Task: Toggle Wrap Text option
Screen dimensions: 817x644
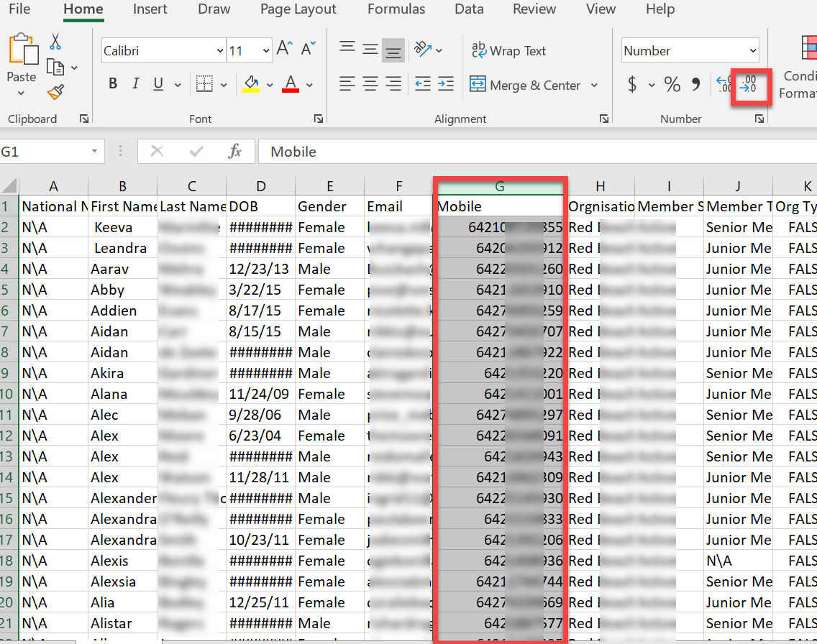Action: click(508, 51)
